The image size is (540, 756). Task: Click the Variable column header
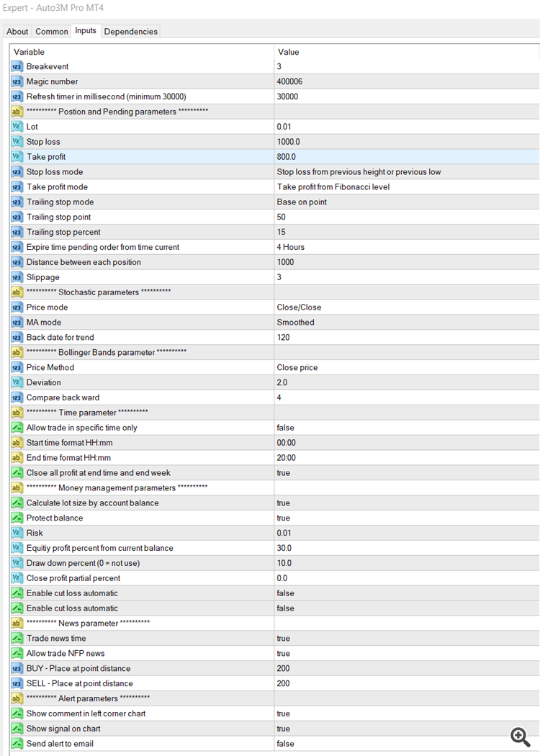point(29,52)
